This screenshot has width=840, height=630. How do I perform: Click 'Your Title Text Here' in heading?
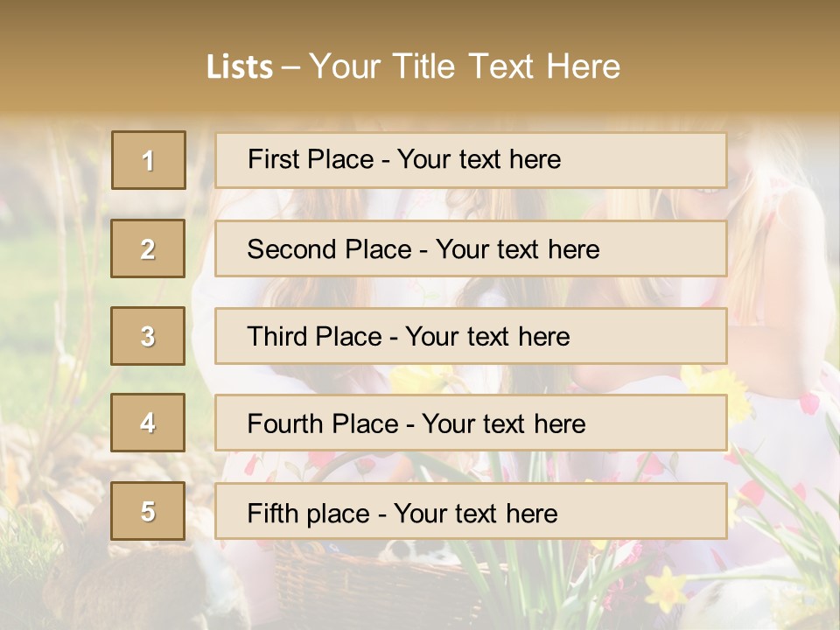[x=465, y=66]
